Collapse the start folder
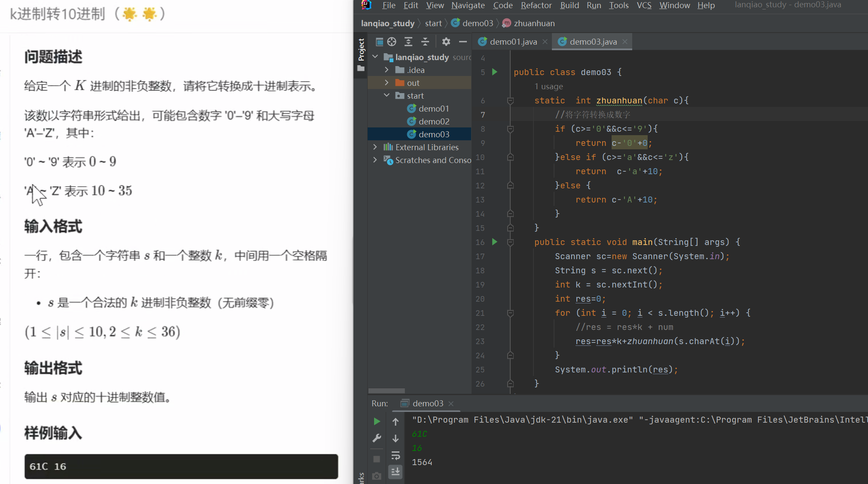Screen dimensions: 868x484 387,95
